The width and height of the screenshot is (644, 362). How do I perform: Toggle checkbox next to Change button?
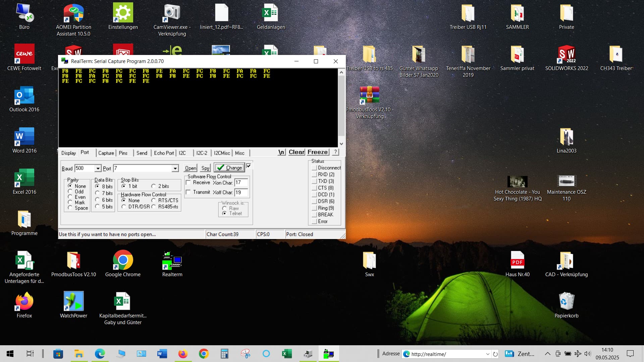tap(249, 166)
